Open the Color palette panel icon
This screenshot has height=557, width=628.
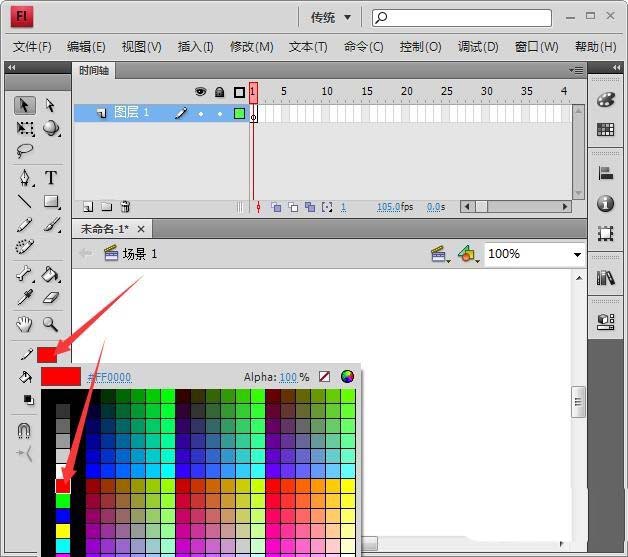coord(605,100)
